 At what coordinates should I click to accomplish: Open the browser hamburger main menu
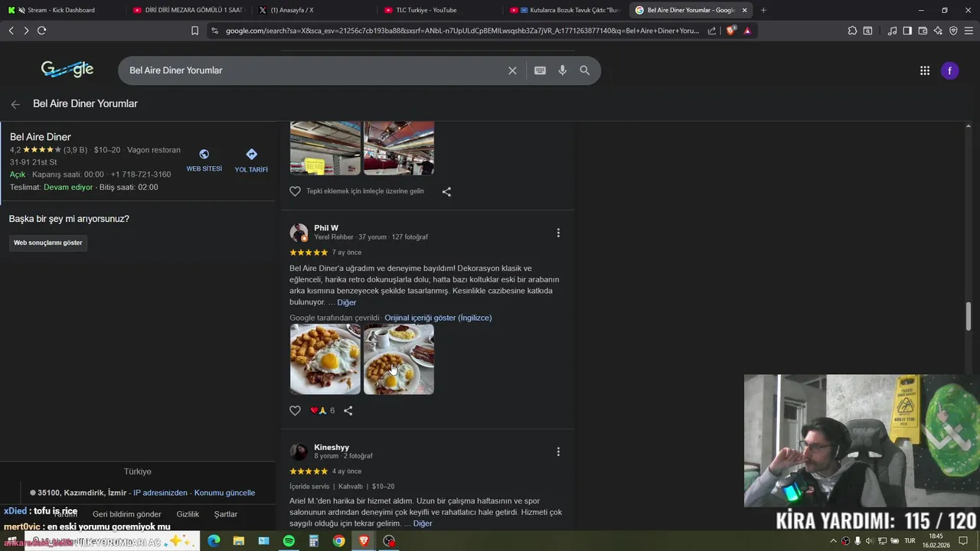[969, 31]
